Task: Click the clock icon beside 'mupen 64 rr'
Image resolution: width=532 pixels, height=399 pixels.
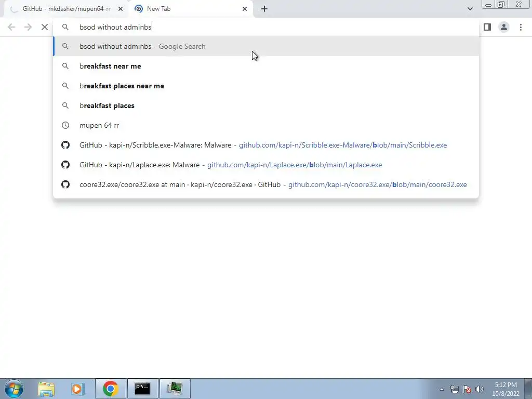Action: (x=65, y=125)
